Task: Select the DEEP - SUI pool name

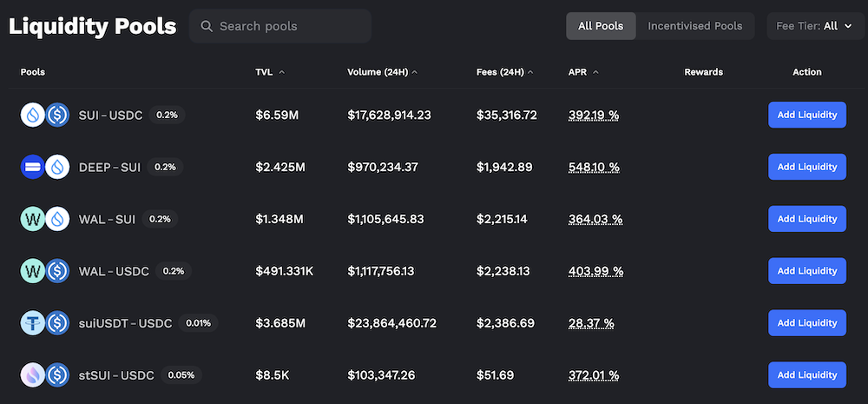Action: (109, 167)
